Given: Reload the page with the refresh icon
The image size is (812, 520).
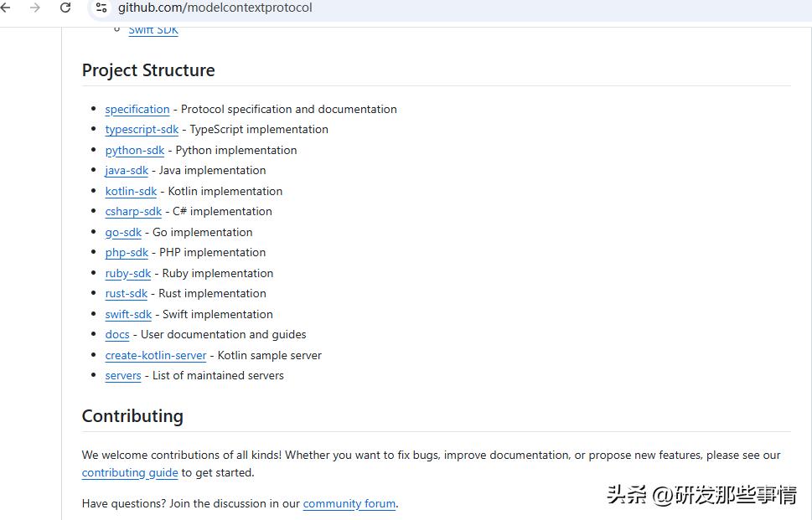Looking at the screenshot, I should 65,8.
